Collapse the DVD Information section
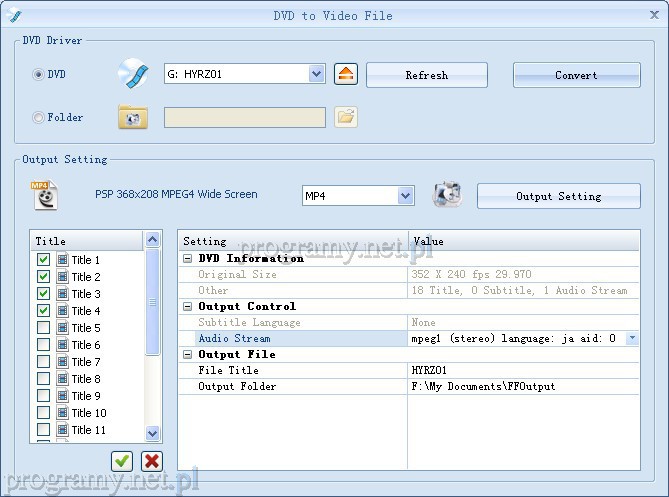Viewport: 669px width, 497px height. click(188, 258)
